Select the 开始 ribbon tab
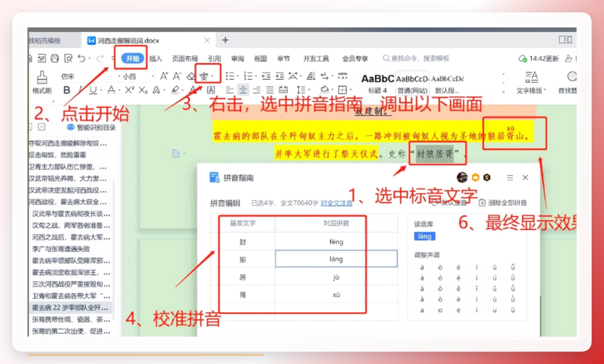Viewport: 604px width, 364px height. (132, 59)
